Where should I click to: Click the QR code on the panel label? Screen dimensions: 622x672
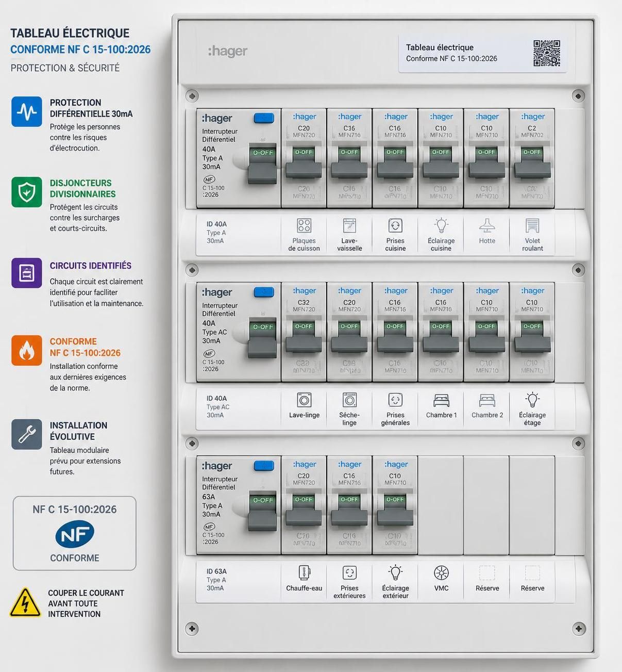[547, 53]
